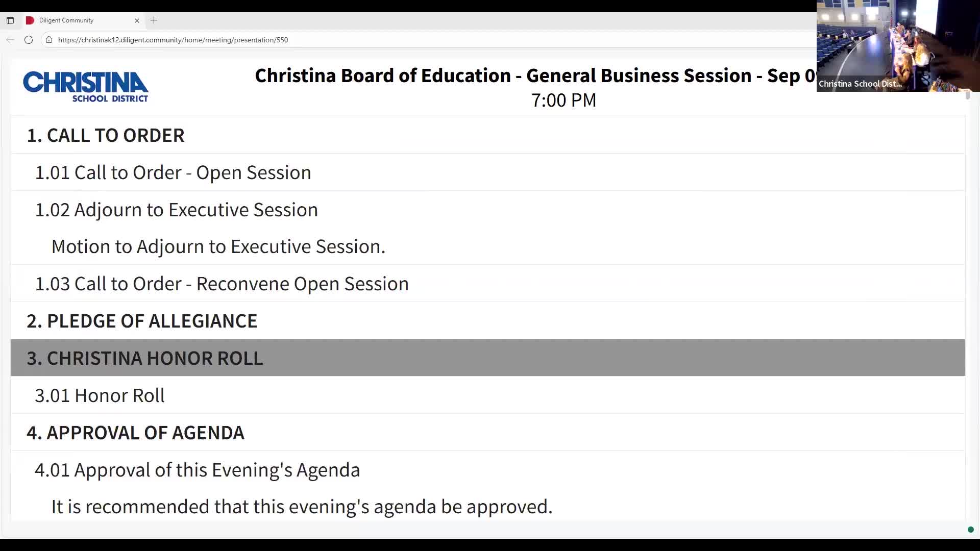
Task: Open a new browser tab with plus icon
Action: pyautogui.click(x=154, y=20)
